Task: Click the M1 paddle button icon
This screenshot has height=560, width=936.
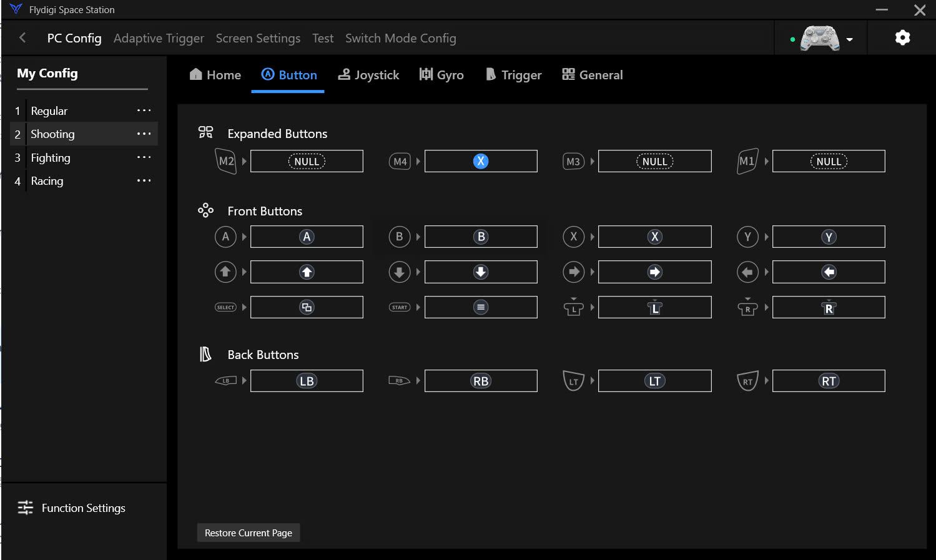Action: [747, 161]
